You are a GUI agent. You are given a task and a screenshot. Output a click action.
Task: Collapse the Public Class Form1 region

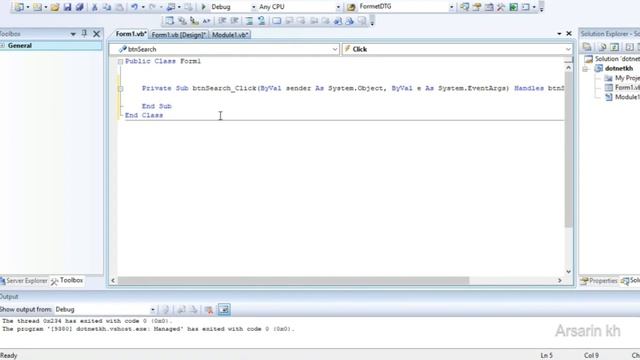pos(120,62)
